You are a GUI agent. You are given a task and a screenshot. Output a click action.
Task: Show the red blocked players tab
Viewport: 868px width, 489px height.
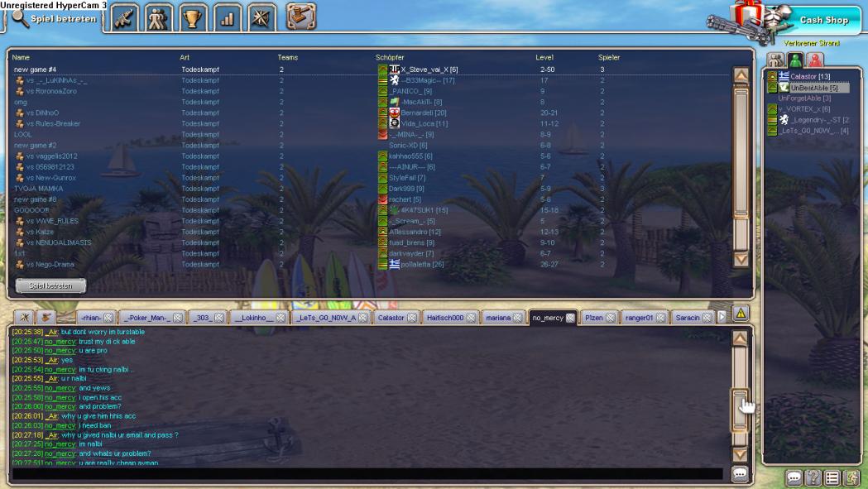[815, 60]
